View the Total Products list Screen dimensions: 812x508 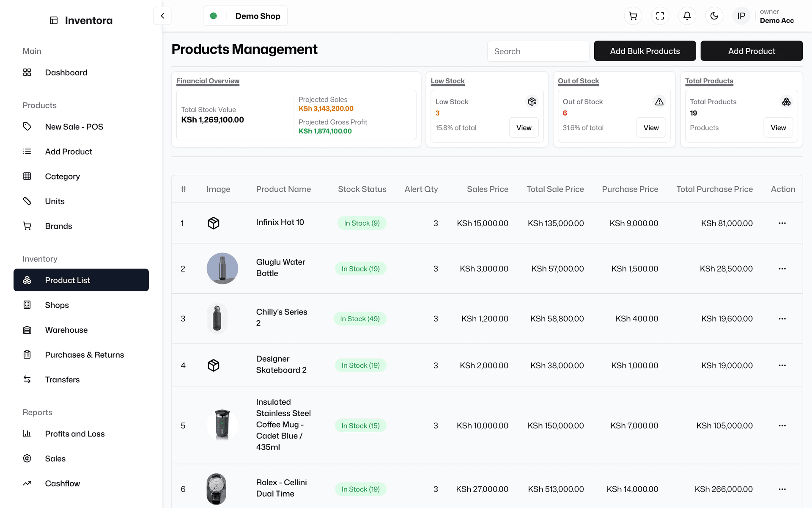pyautogui.click(x=778, y=127)
